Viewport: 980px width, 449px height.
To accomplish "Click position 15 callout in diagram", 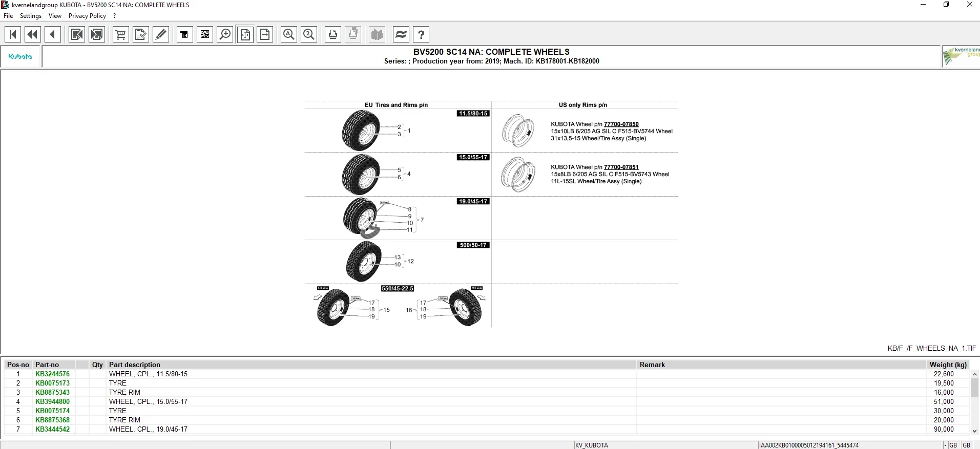I will (x=386, y=310).
